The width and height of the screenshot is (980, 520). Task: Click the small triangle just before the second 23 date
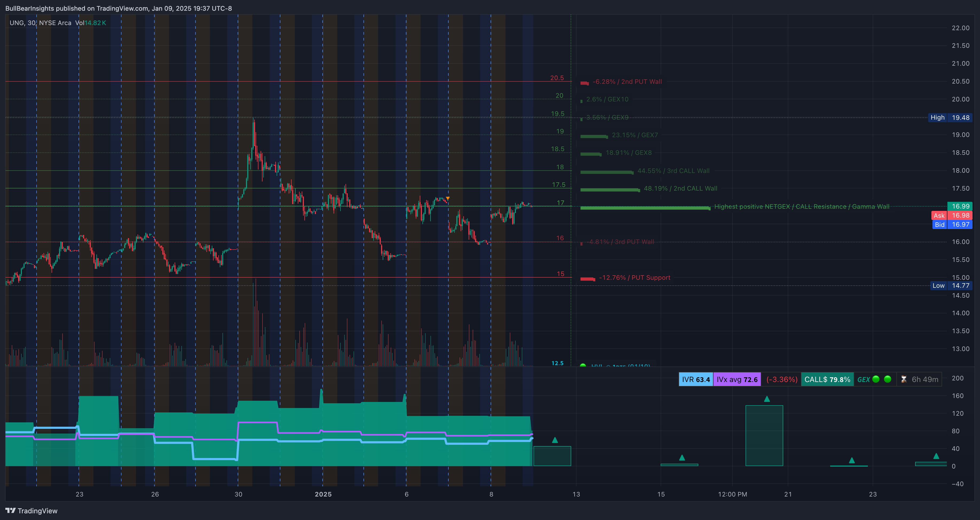[852, 460]
